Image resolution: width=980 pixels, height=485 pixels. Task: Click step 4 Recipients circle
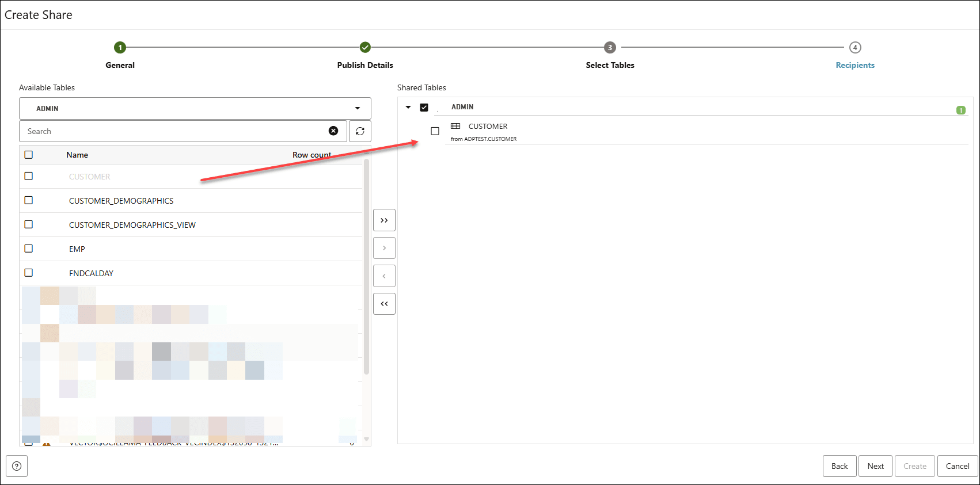point(855,47)
